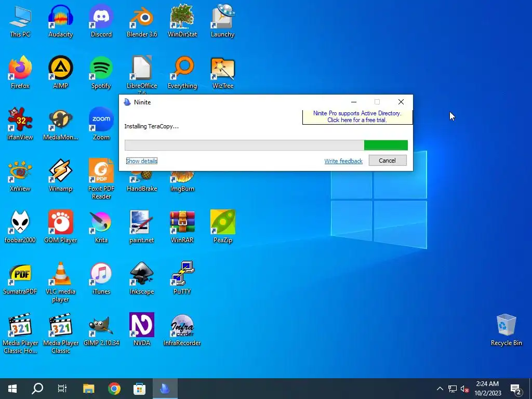Open SumatraPDF from the desktop

(20, 278)
